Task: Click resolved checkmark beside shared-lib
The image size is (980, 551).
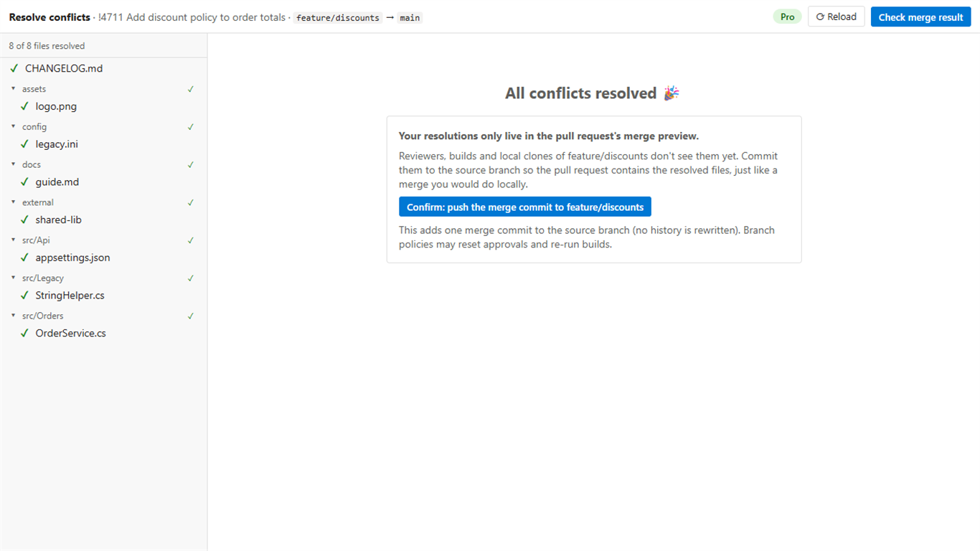Action: click(25, 220)
